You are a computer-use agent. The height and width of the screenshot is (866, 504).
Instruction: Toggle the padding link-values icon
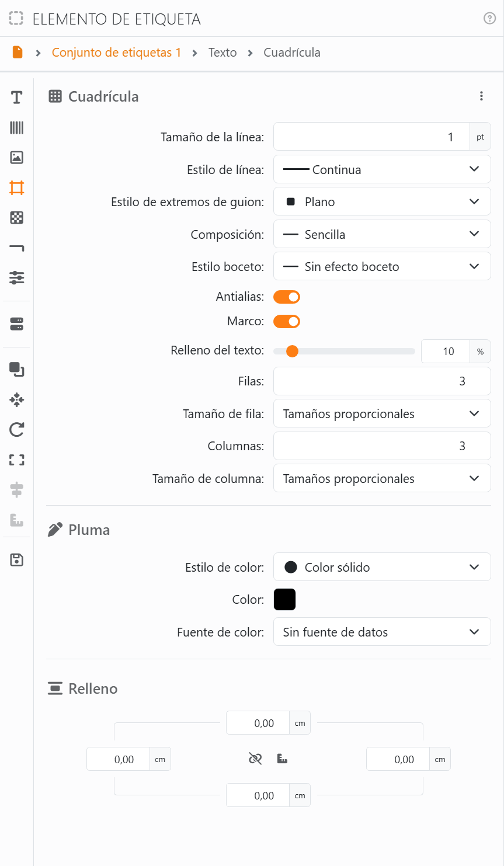[x=255, y=759]
